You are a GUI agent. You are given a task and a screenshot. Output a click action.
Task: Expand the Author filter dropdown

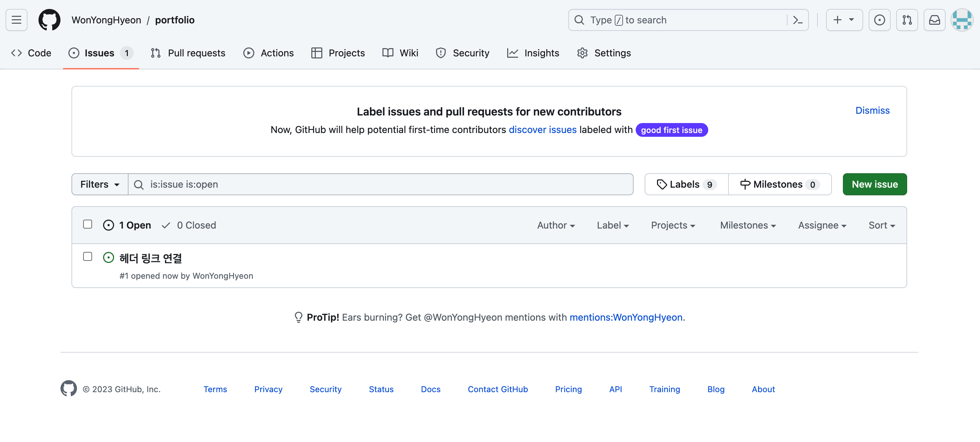[556, 225]
